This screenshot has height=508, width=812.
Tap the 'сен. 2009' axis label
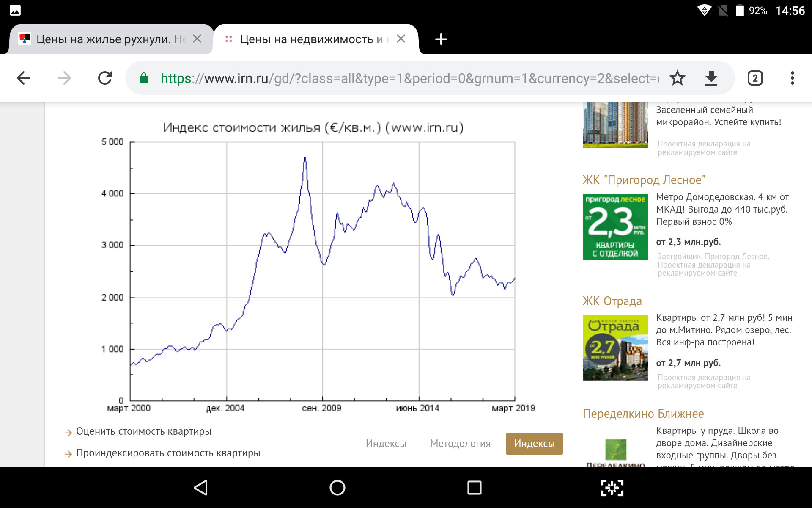tap(321, 408)
